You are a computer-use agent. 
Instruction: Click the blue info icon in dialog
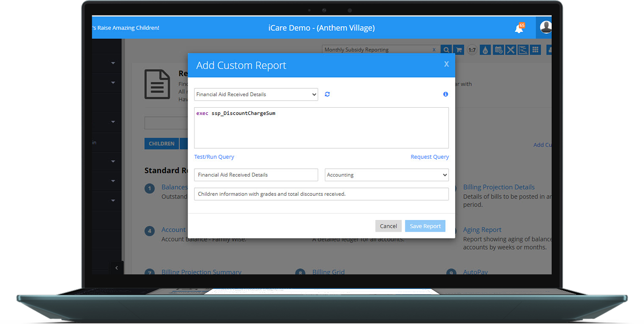tap(445, 94)
